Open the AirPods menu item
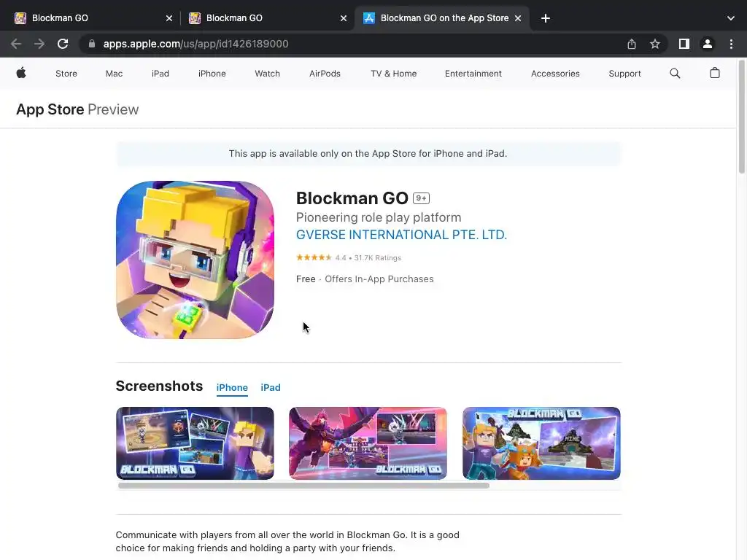 click(325, 74)
